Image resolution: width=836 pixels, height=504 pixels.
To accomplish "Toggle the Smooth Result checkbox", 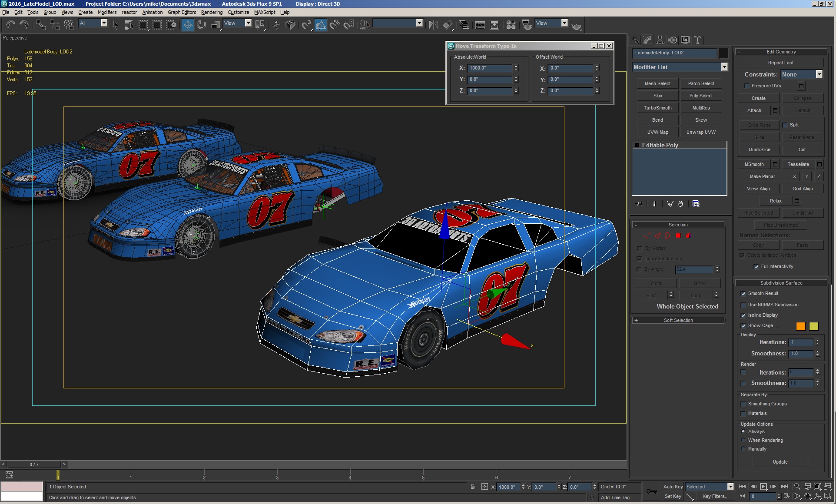I will [743, 294].
